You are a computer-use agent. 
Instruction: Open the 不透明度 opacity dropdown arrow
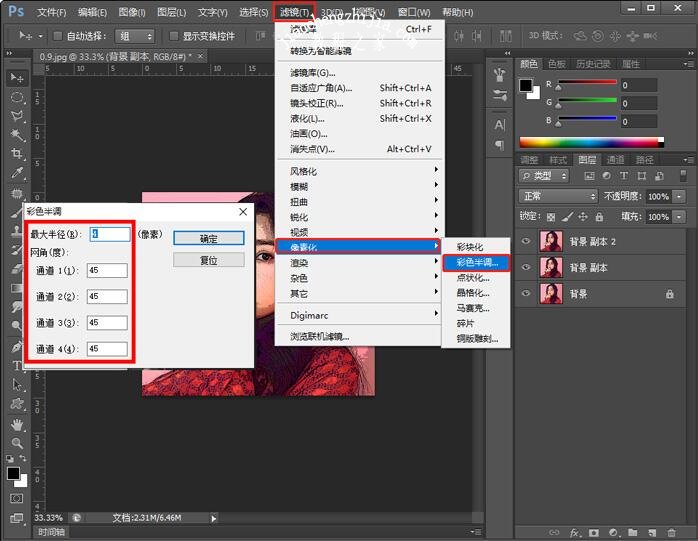[679, 197]
